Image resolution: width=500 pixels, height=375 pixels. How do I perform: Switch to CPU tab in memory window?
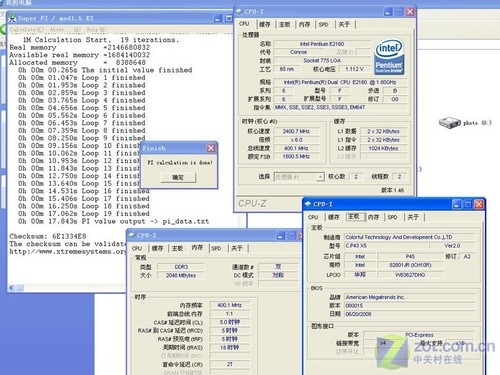[x=137, y=248]
